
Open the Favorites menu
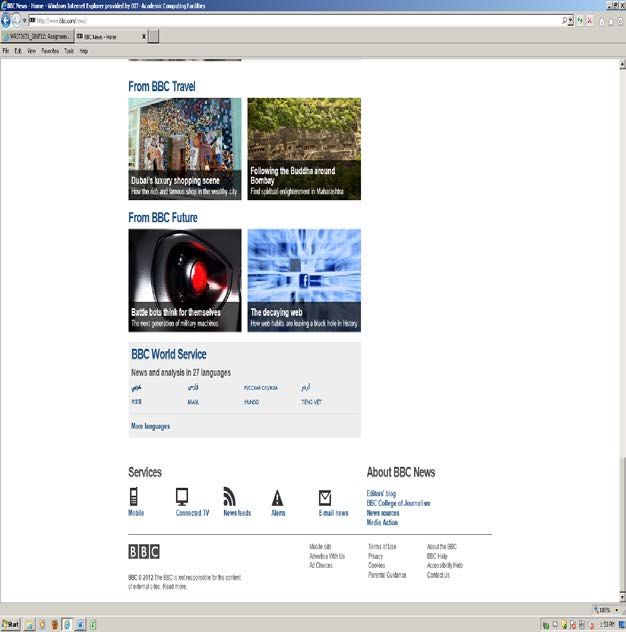[x=50, y=51]
